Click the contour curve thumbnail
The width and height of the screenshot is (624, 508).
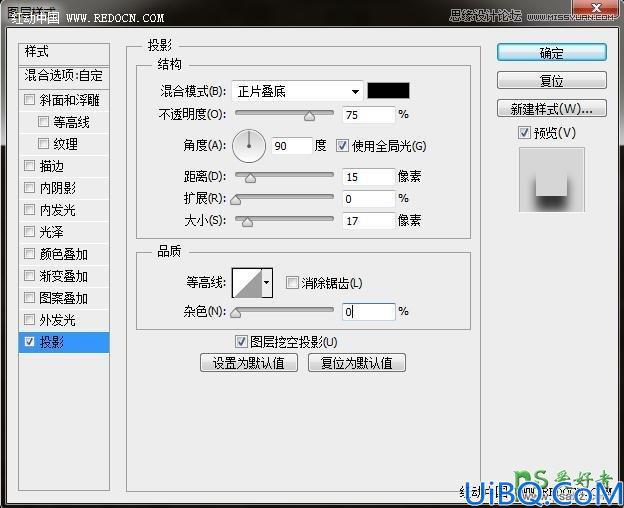coord(247,283)
